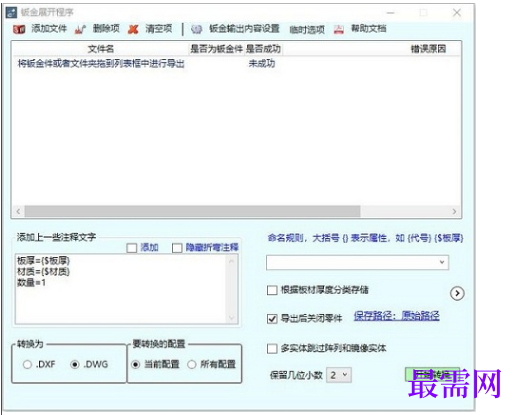Viewport: 520px width, 415px height.
Task: Select 清空项 label in toolbar
Action: 159,29
